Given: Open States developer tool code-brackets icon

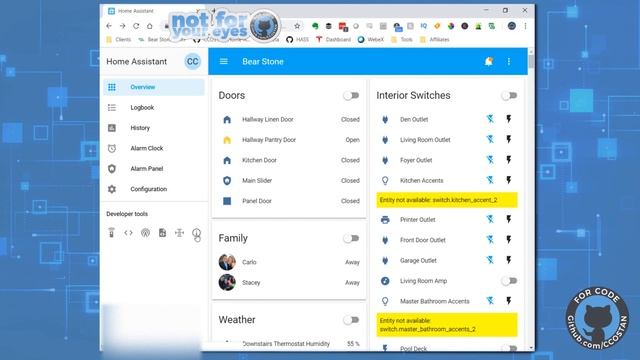Looking at the screenshot, I should click(129, 233).
